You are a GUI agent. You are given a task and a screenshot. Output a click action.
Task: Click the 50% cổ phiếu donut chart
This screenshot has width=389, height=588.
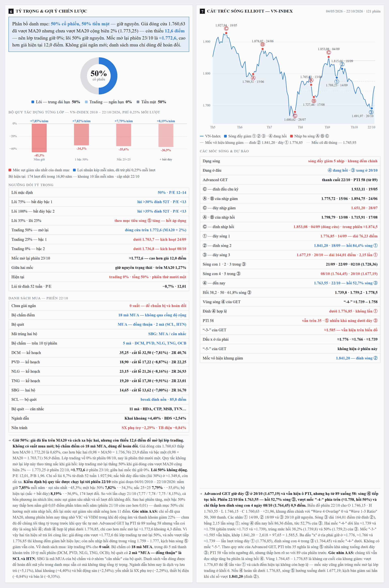pyautogui.click(x=99, y=76)
